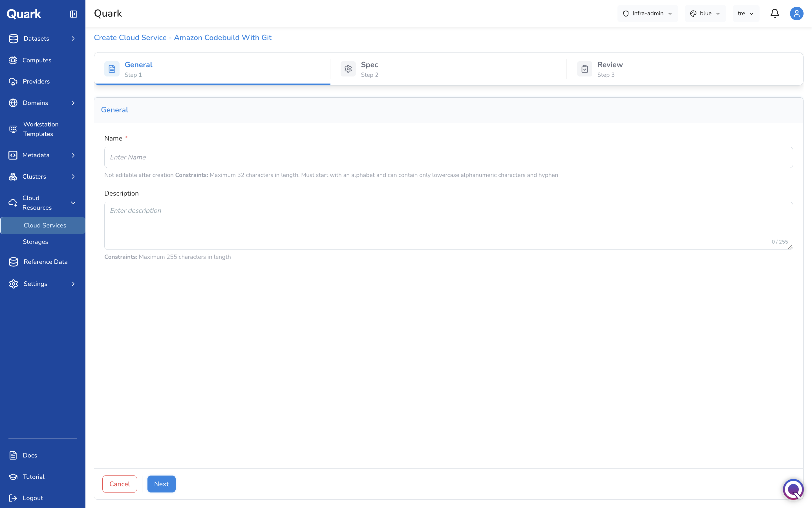Click the Computes chip icon
812x508 pixels.
pos(13,60)
